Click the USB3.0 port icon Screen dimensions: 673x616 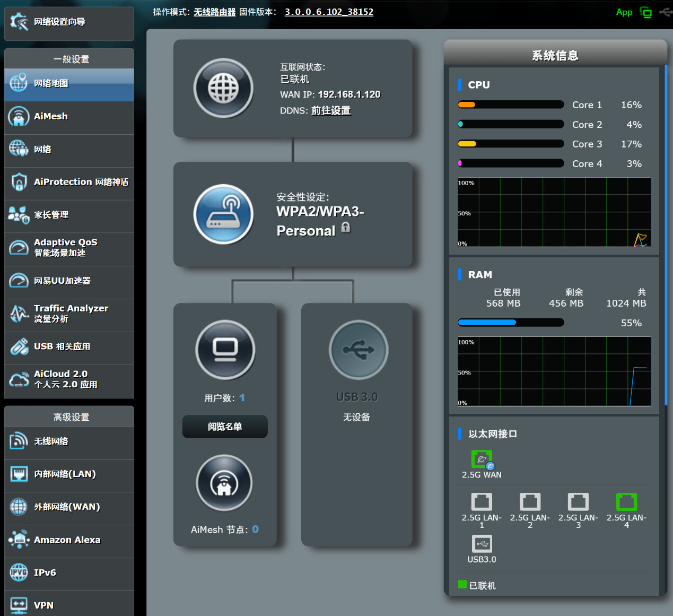point(482,544)
